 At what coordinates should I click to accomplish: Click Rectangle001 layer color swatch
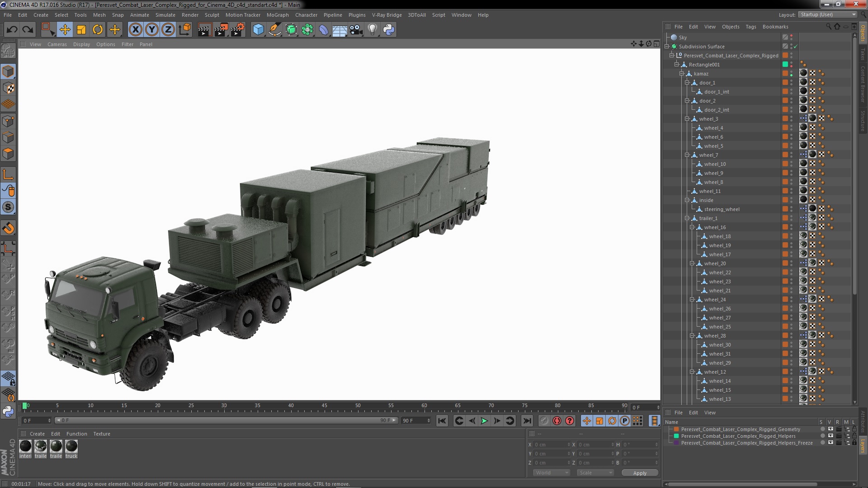(785, 65)
